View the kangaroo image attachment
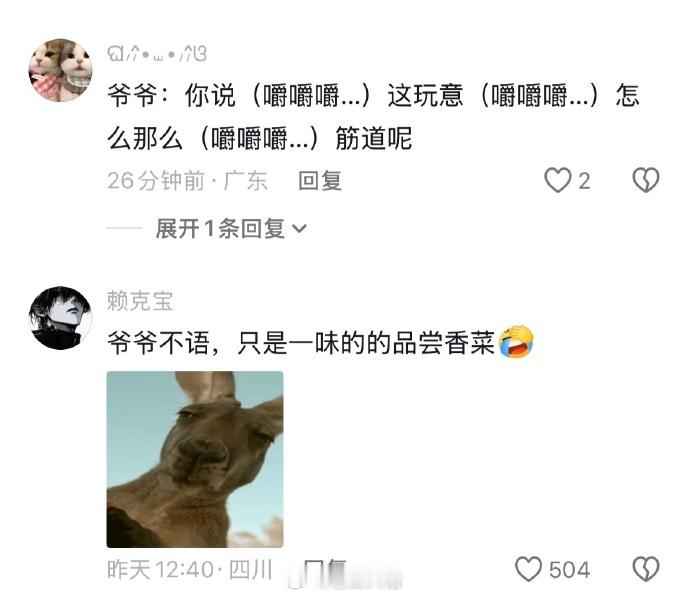This screenshot has height=597, width=690. tap(195, 459)
